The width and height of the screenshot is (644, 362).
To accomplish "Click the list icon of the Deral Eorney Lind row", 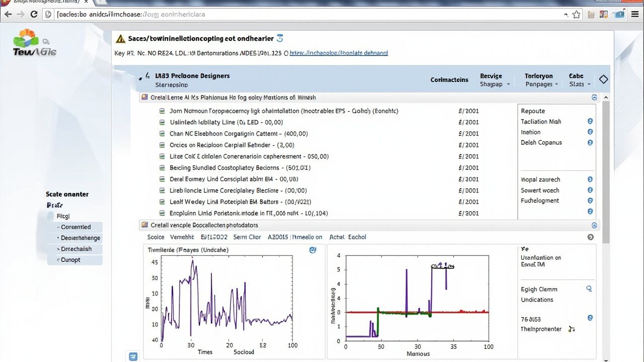I will pos(162,179).
